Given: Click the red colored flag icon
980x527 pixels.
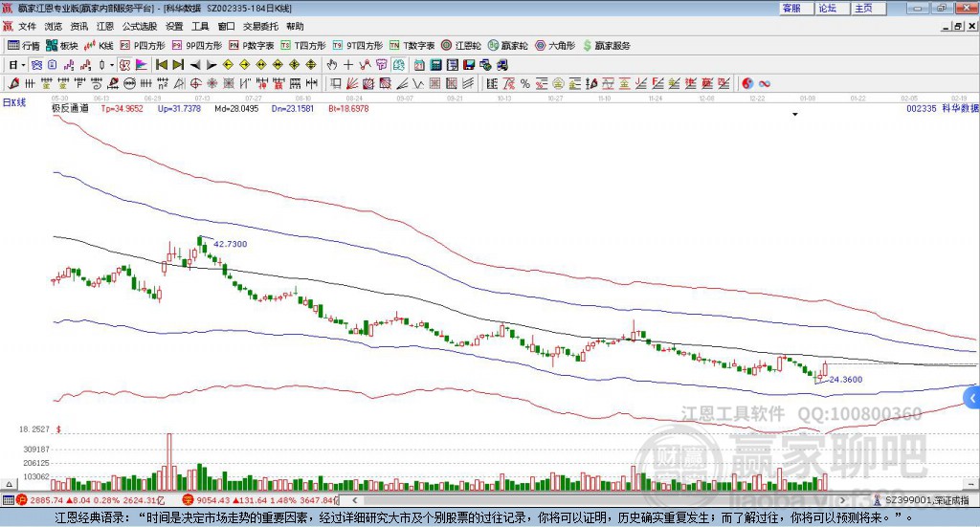Looking at the screenshot, I should point(142,65).
